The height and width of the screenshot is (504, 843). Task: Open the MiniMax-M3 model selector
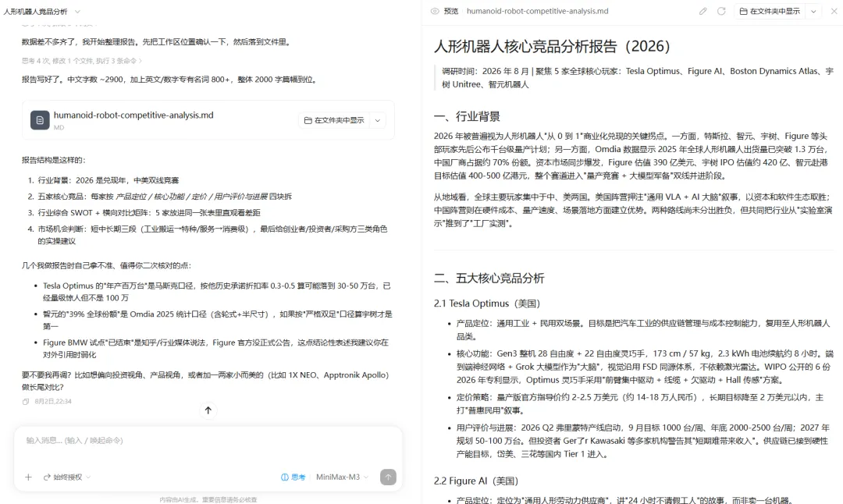[x=343, y=477]
